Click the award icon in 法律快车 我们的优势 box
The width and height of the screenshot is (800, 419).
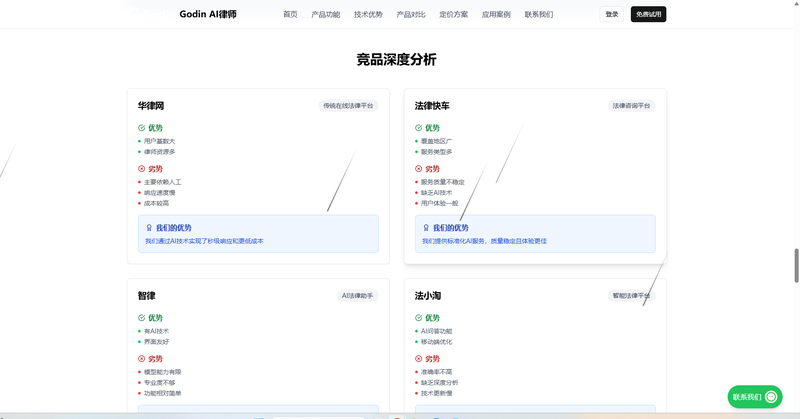[426, 228]
